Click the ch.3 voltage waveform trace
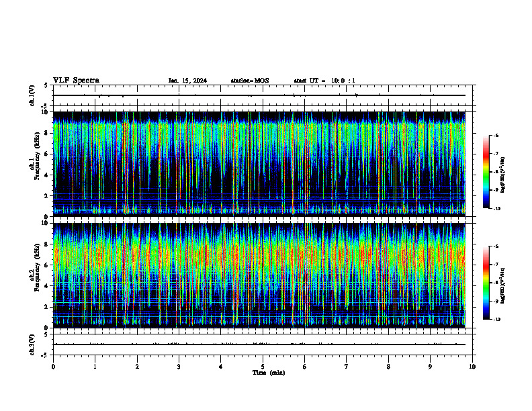532x411 pixels. (259, 345)
